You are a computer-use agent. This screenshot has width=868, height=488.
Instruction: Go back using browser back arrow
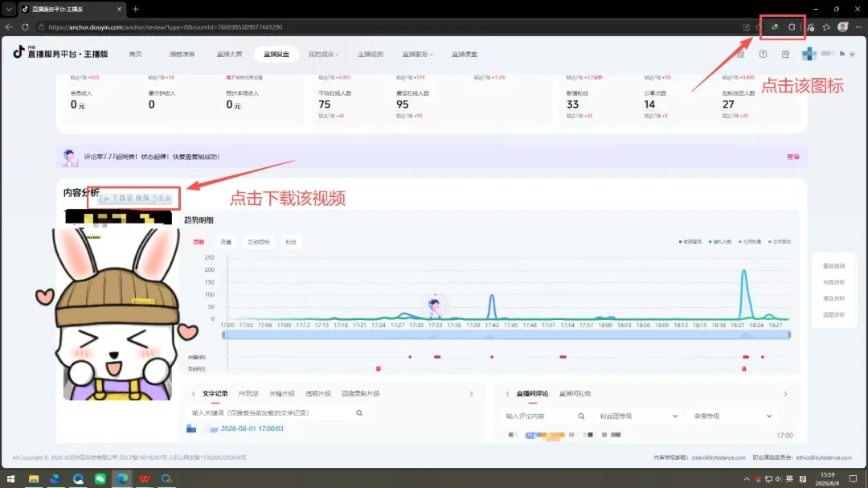pos(9,27)
